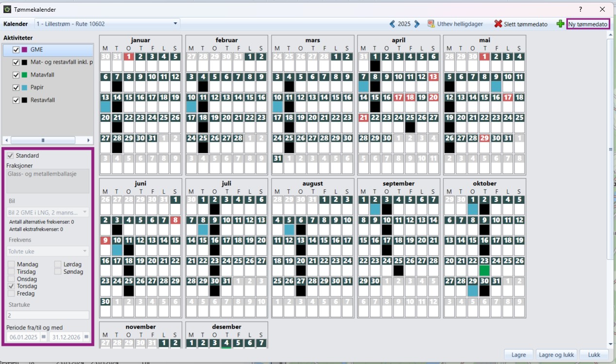Click the Lukk button
The image size is (616, 364).
tap(594, 355)
